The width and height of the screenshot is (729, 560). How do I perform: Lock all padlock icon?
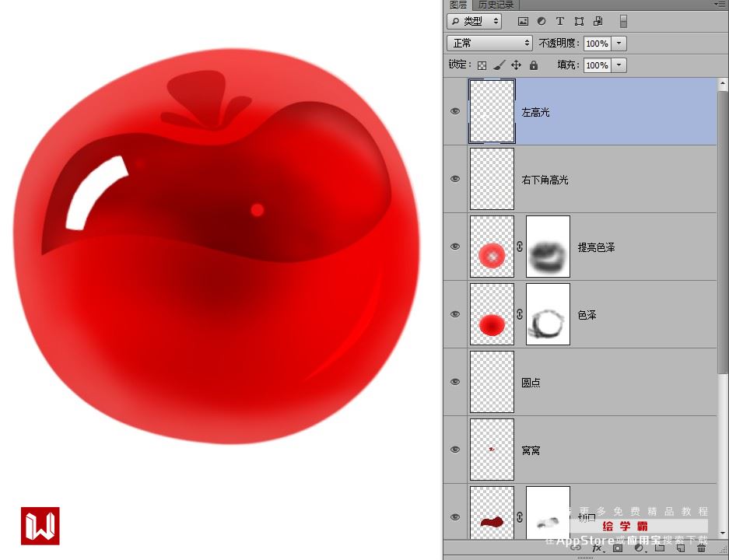(534, 65)
